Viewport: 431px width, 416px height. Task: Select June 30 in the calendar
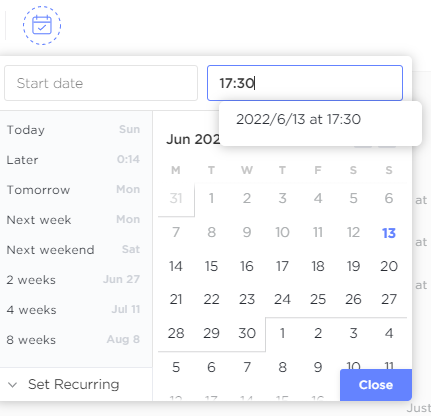point(247,333)
